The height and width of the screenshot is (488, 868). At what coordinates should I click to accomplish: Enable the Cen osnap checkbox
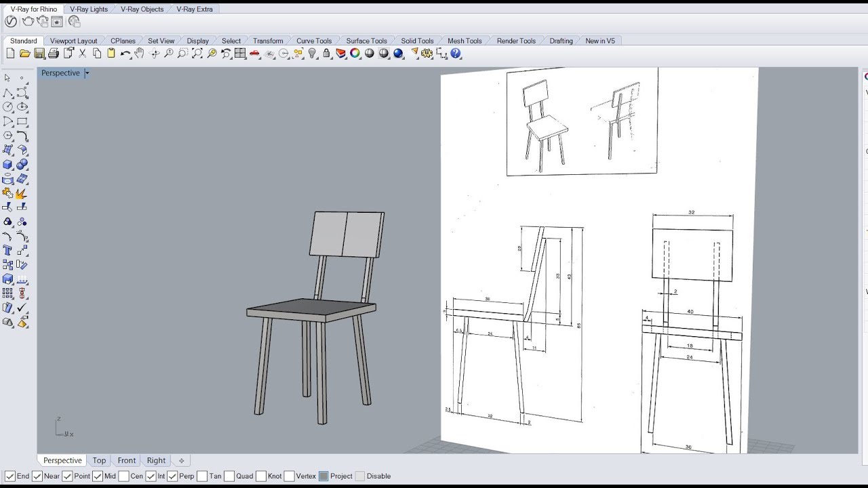123,476
